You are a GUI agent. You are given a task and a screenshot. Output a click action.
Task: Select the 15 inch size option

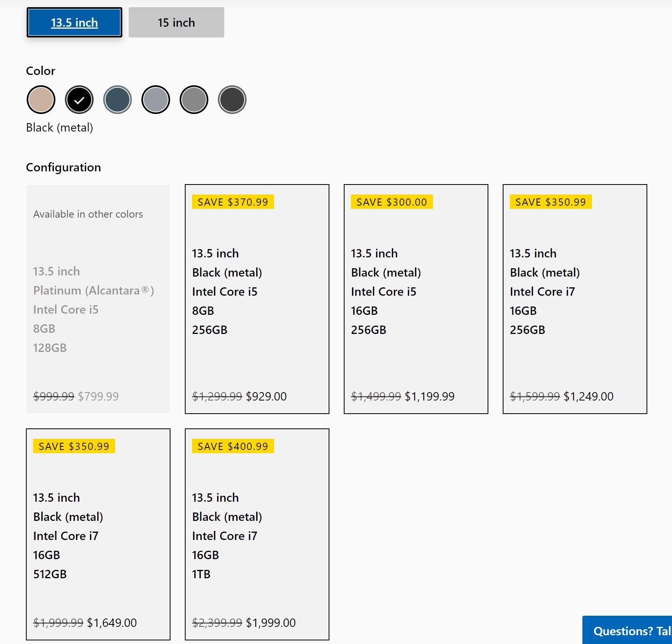(176, 22)
